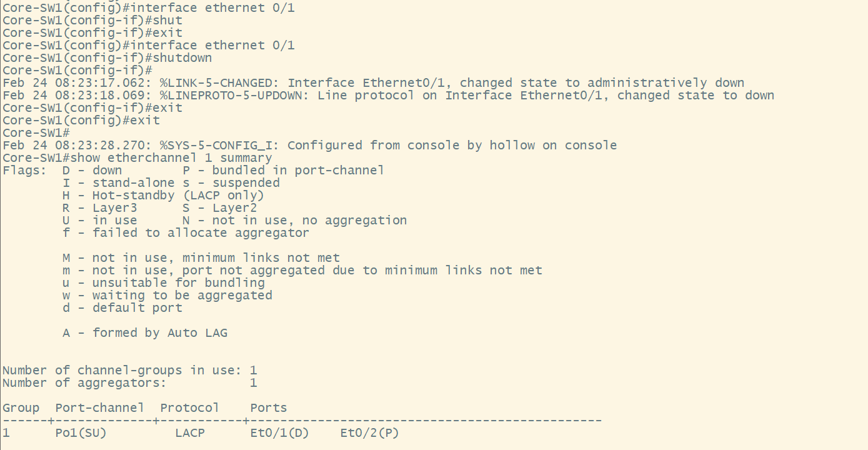
Task: Click the 'w - waiting to be aggregated' line
Action: 167,296
